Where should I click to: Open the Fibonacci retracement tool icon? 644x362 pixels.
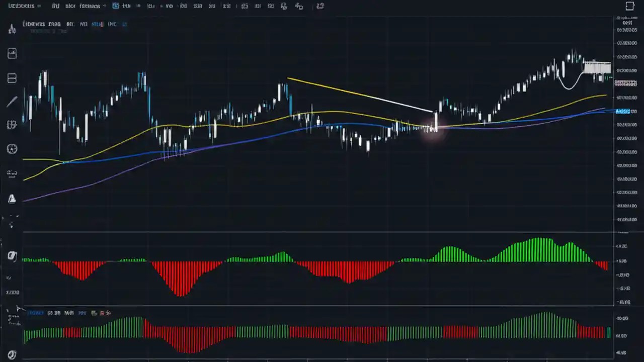coord(12,125)
